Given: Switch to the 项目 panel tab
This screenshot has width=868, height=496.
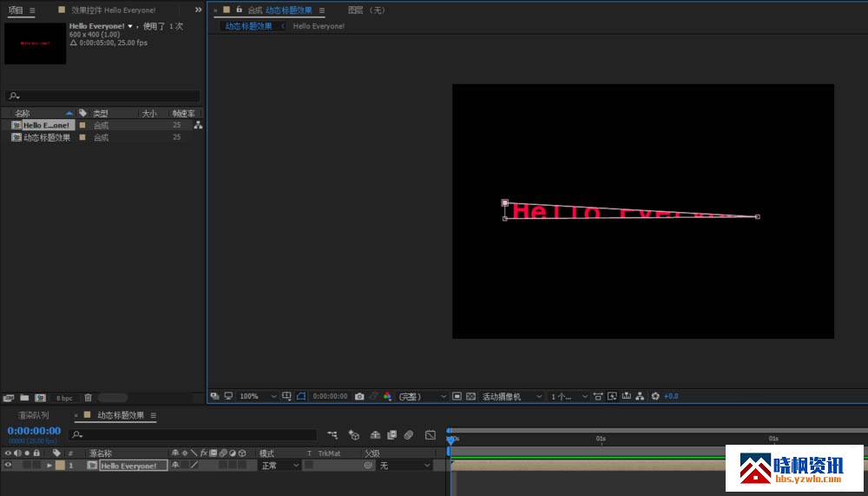Looking at the screenshot, I should coord(16,10).
